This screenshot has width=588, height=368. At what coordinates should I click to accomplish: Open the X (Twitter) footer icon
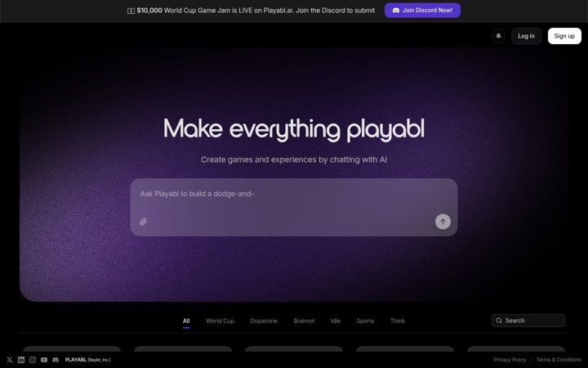pos(10,360)
